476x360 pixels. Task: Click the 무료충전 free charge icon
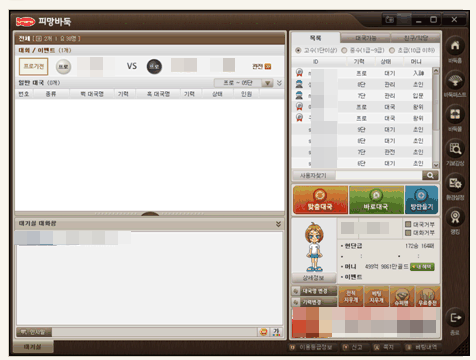click(428, 296)
